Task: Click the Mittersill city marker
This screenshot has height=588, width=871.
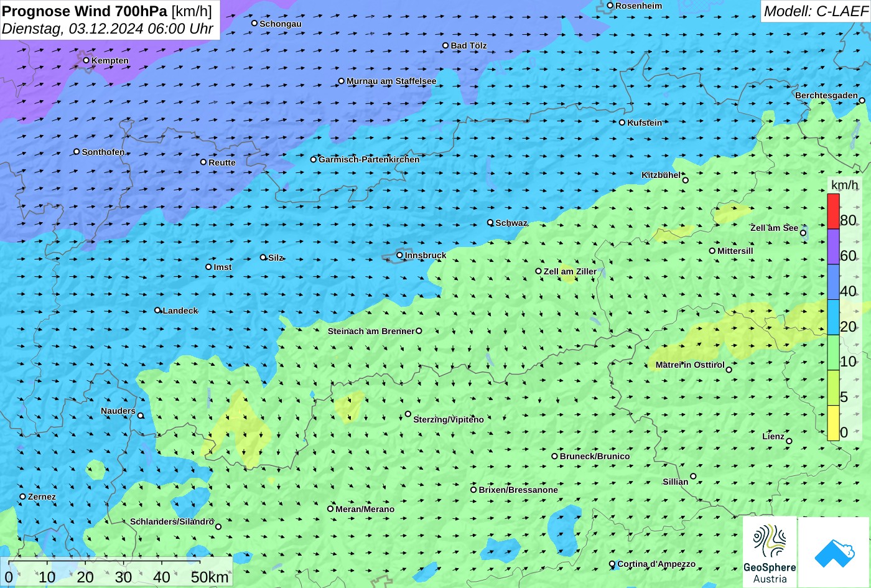Action: (712, 251)
